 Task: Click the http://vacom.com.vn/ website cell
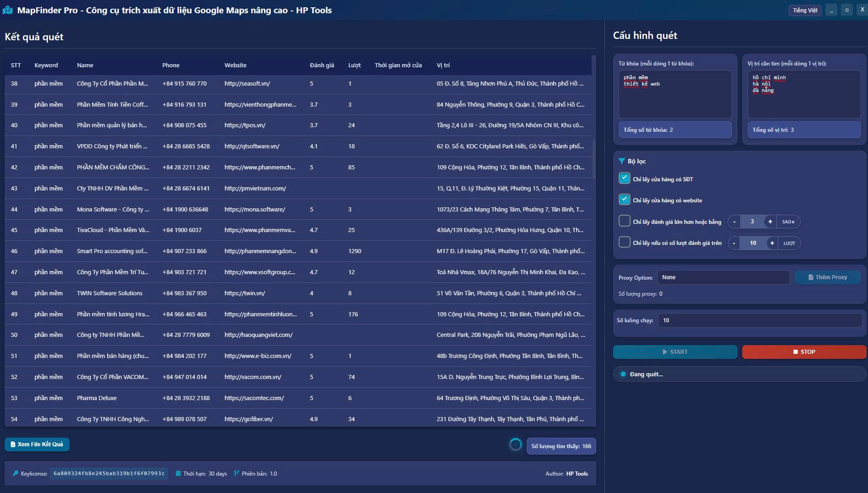click(x=253, y=377)
